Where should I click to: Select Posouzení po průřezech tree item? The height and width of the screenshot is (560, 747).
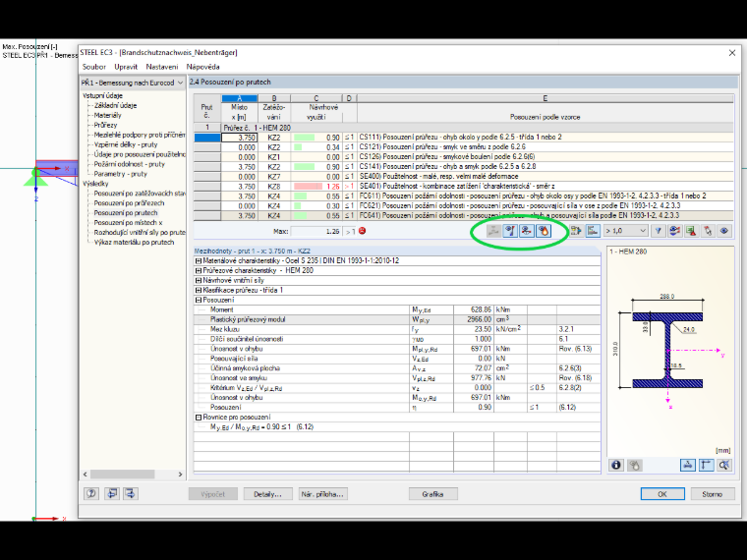[129, 203]
